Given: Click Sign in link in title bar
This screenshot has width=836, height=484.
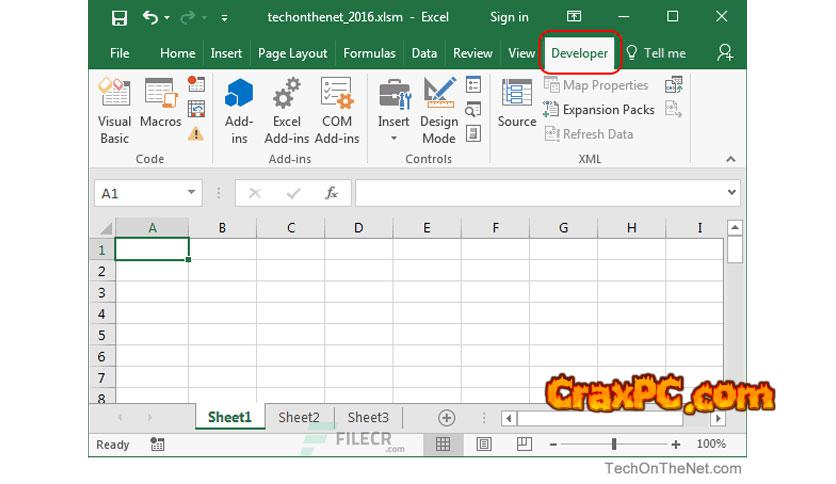Looking at the screenshot, I should [x=509, y=17].
